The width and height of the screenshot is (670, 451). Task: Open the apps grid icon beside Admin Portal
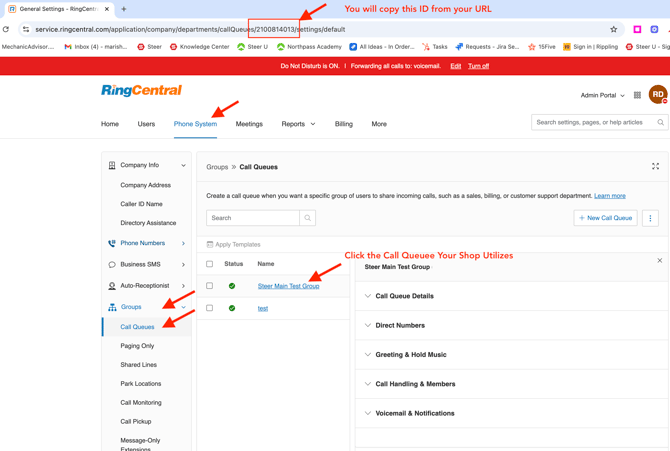pyautogui.click(x=637, y=95)
